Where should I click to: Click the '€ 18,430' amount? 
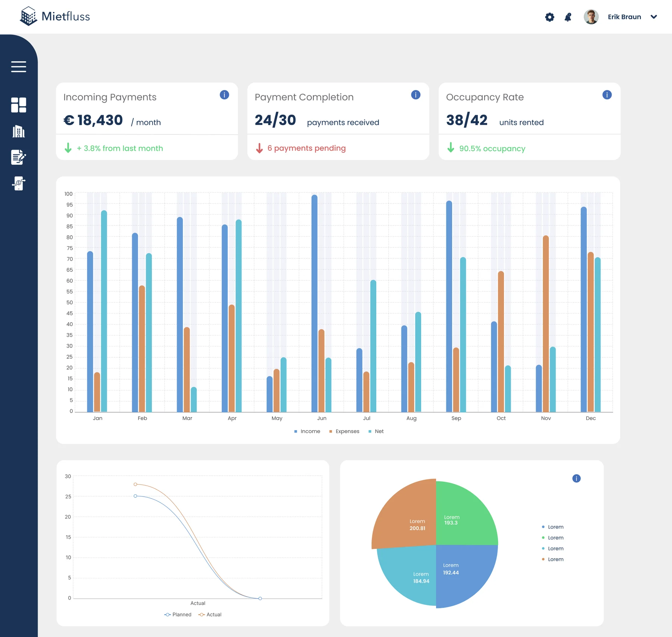pos(93,120)
